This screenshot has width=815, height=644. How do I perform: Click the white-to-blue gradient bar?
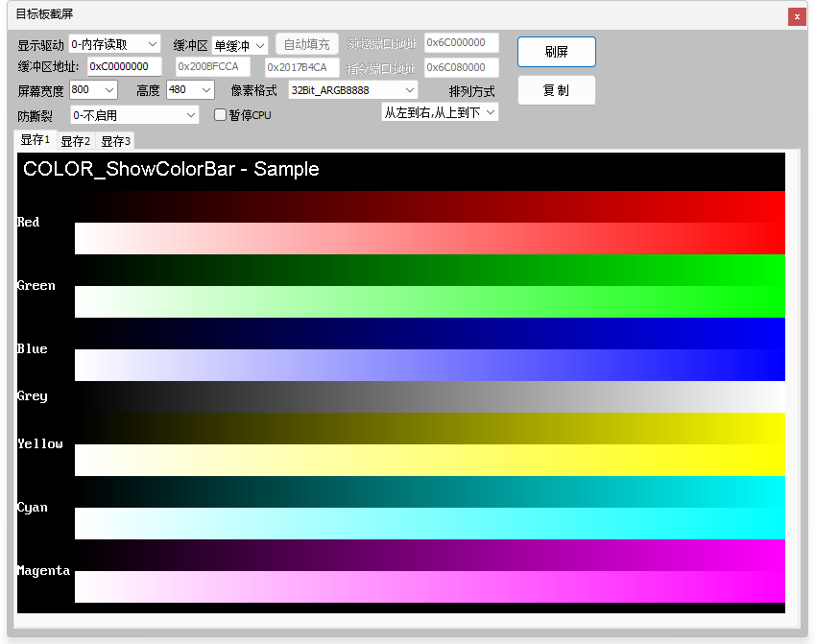430,365
